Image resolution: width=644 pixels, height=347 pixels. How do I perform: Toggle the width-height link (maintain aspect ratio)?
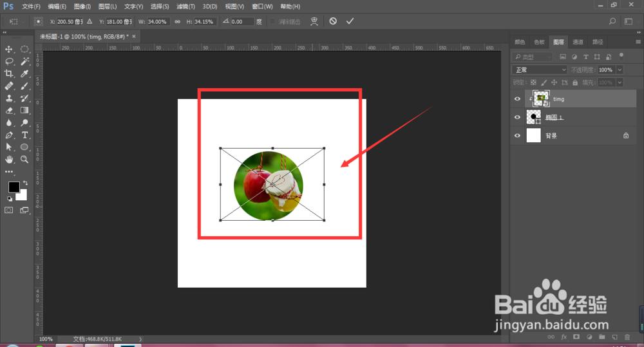[178, 22]
